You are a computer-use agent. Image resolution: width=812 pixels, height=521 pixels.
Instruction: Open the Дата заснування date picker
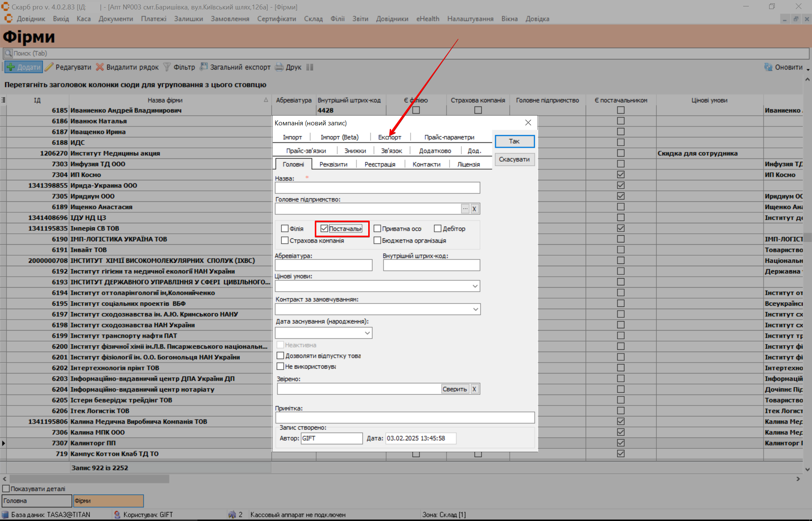coord(367,333)
